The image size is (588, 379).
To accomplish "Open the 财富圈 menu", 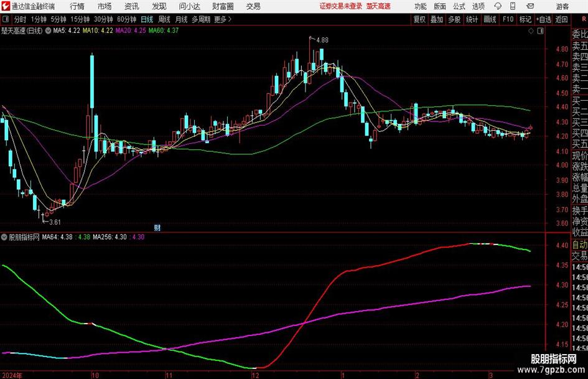I will [x=223, y=6].
